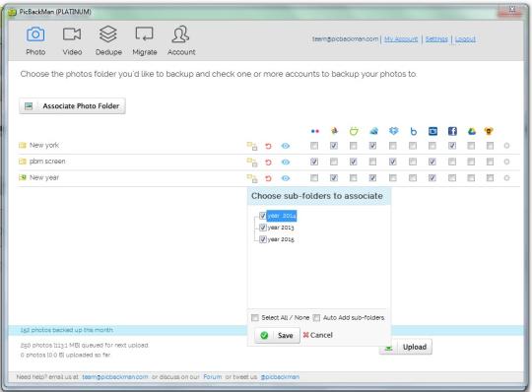Click the Upload button
Screen dimensions: 532x392
[406, 347]
